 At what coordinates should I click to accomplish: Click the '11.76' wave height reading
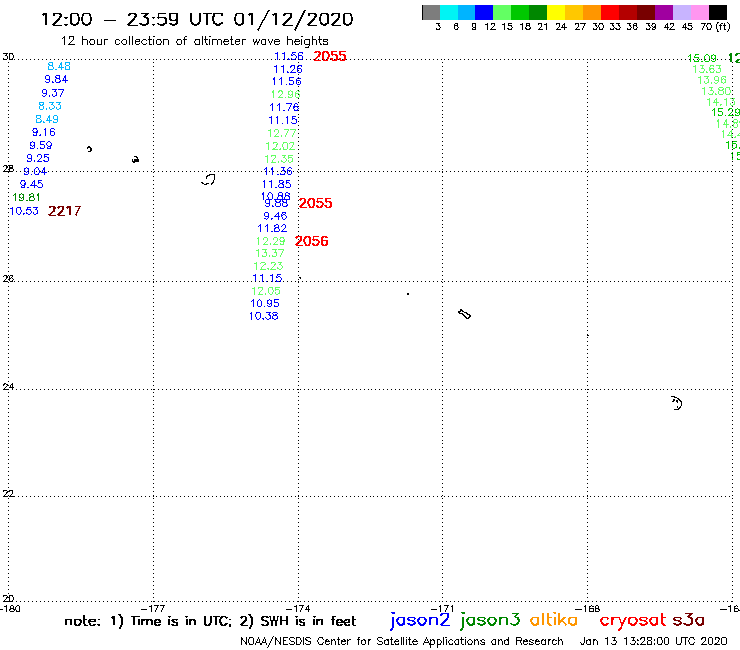coord(284,108)
